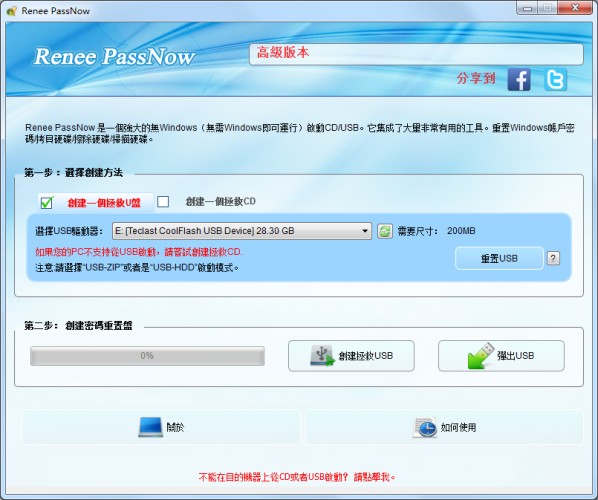The width and height of the screenshot is (598, 500).
Task: Share to Twitter via the bird icon
Action: tap(555, 79)
